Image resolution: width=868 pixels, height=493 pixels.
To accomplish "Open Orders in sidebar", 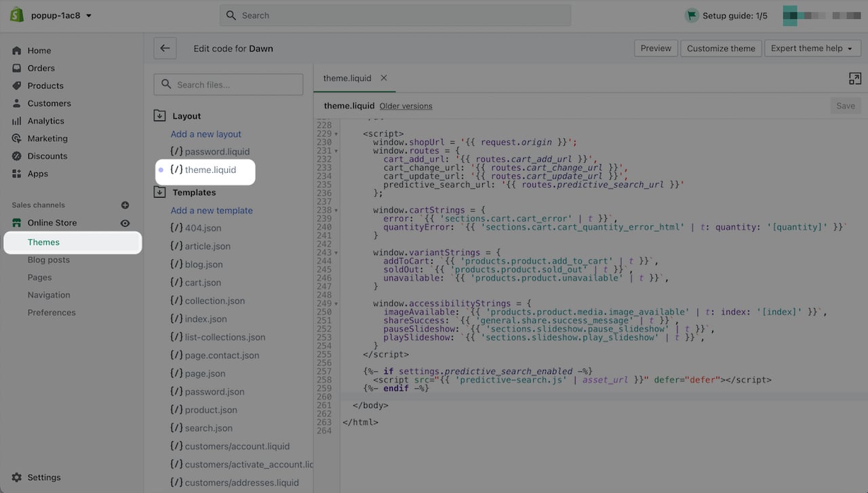I will [x=41, y=68].
